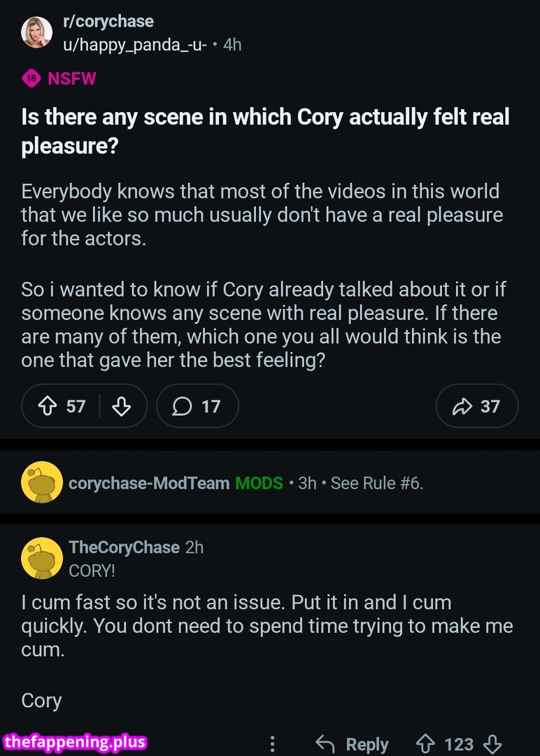
Task: Open the corychase-ModTeam user profile
Action: pos(149,483)
